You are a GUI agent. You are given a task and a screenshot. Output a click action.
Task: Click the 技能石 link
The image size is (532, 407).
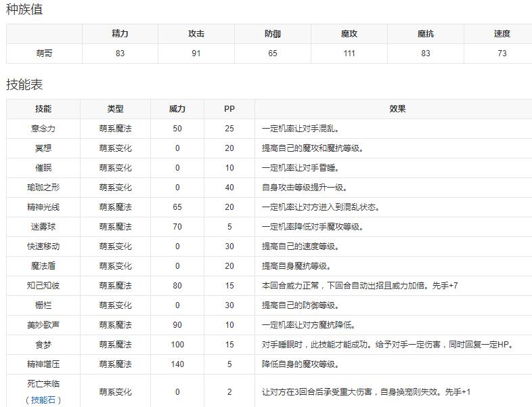coord(44,400)
